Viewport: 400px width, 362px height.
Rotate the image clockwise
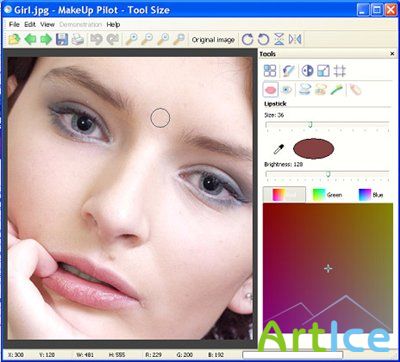[x=247, y=40]
